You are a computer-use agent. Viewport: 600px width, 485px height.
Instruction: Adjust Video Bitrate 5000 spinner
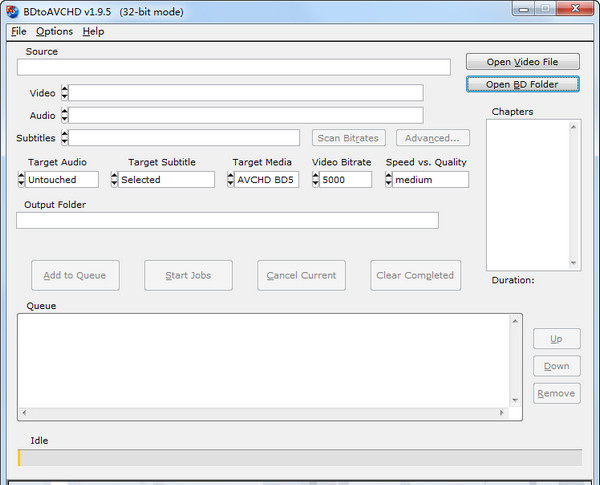click(x=317, y=180)
